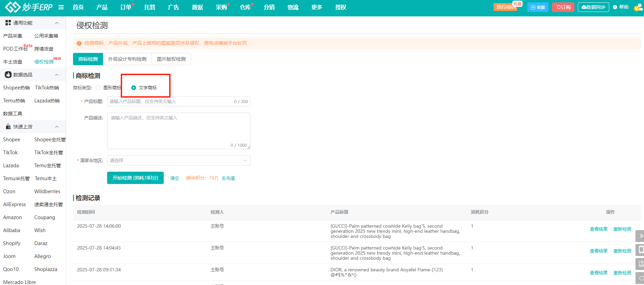Collapse the 快速上货 sidebar section
The height and width of the screenshot is (285, 644).
(57, 127)
